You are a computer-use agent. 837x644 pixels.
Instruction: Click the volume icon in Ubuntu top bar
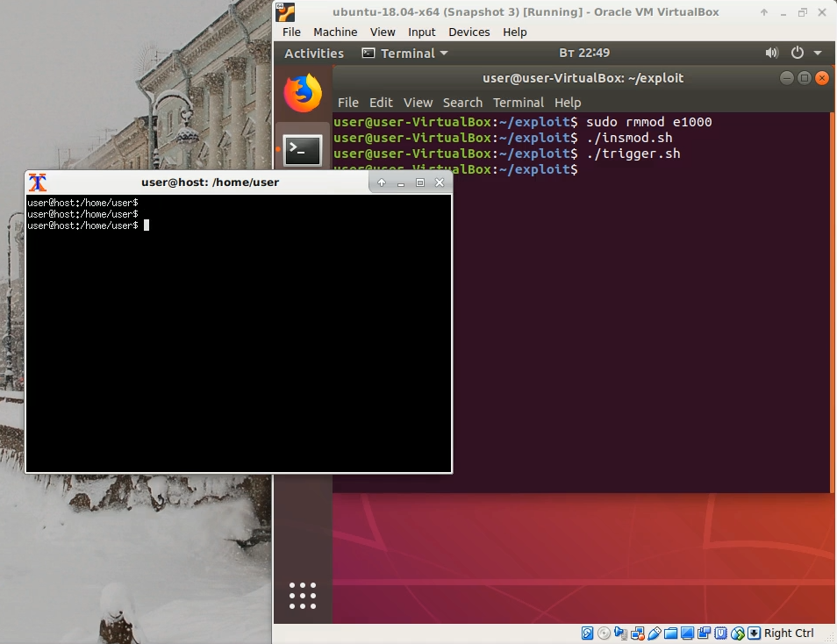tap(771, 53)
